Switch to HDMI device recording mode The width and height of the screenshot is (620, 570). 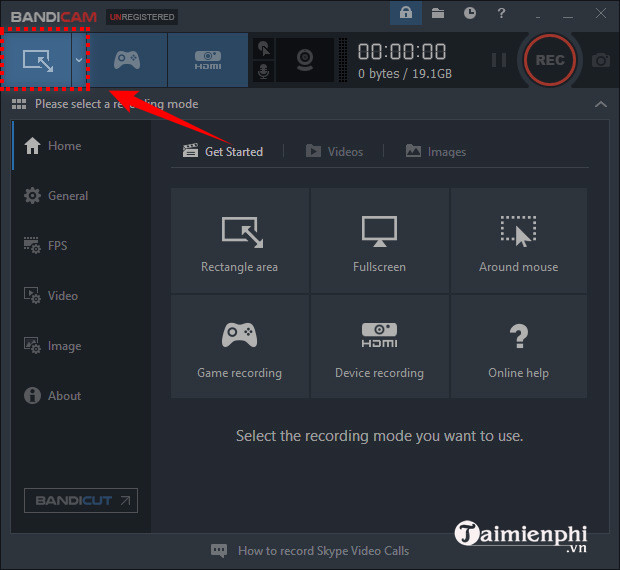click(208, 60)
